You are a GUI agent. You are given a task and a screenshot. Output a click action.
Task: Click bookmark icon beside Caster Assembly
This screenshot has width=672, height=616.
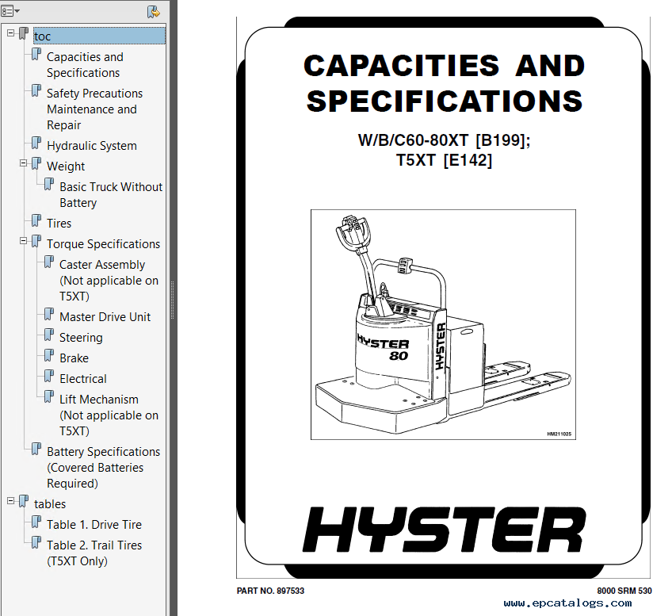pyautogui.click(x=49, y=262)
